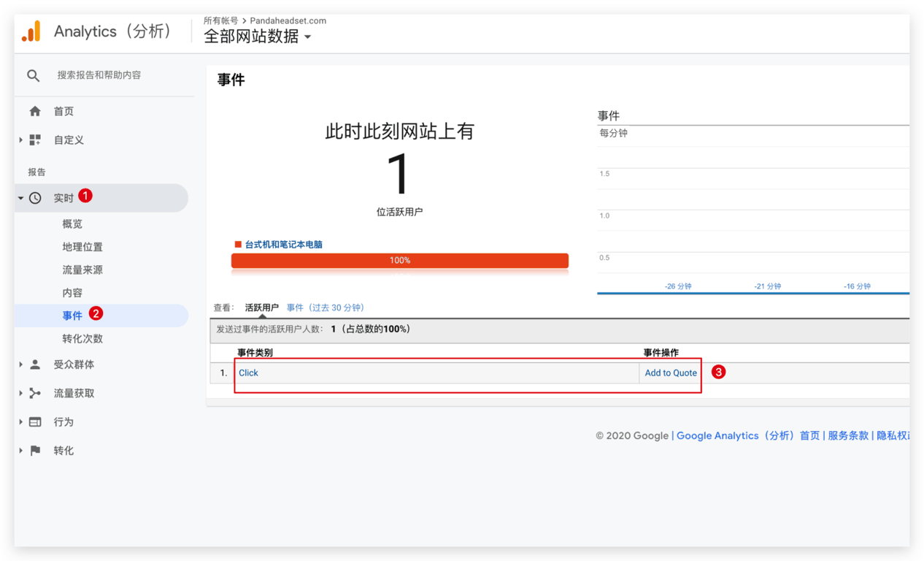Click the orange 100% device bar
Viewport: 924px width, 561px height.
399,260
